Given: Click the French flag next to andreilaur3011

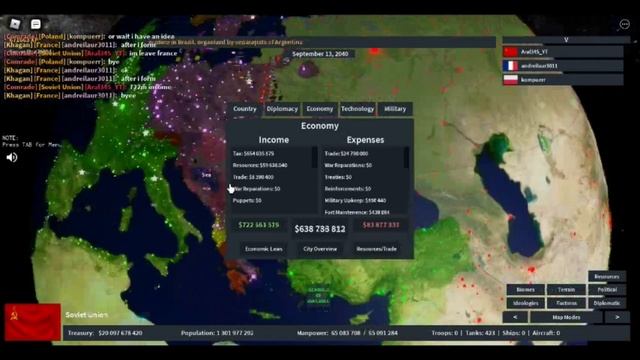Looking at the screenshot, I should [510, 66].
